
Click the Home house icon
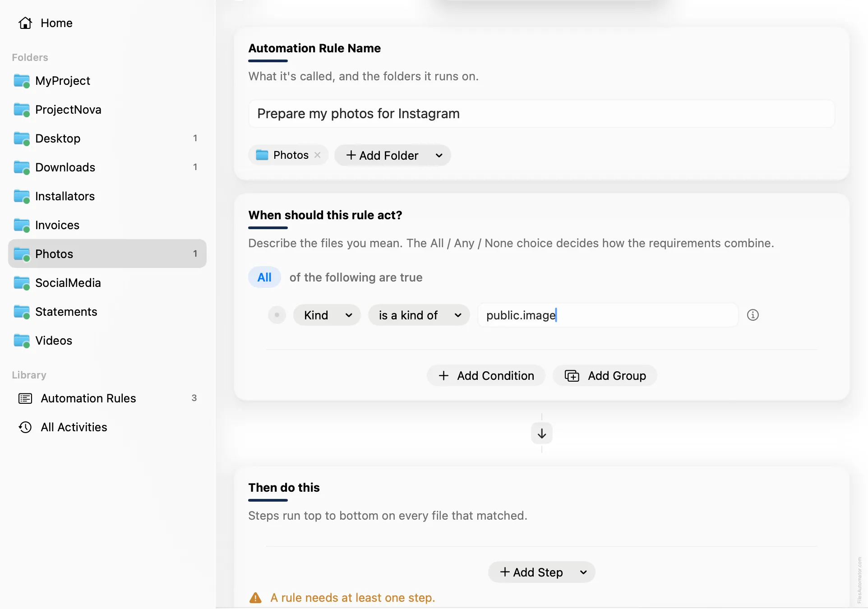25,23
